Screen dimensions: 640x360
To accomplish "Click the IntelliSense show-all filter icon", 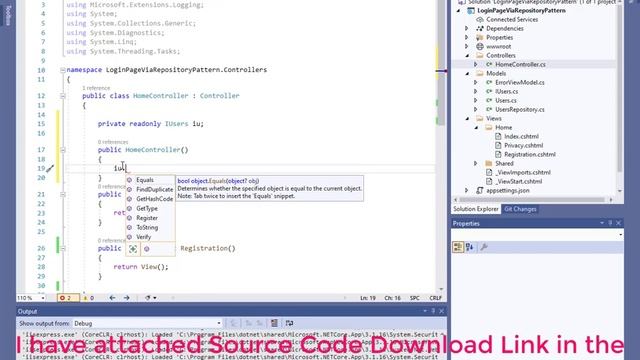I will [x=133, y=249].
